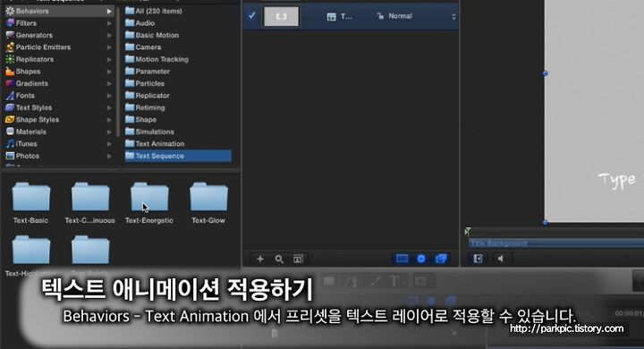The height and width of the screenshot is (349, 644).
Task: Open the Basic Motion folder
Action: pos(152,35)
